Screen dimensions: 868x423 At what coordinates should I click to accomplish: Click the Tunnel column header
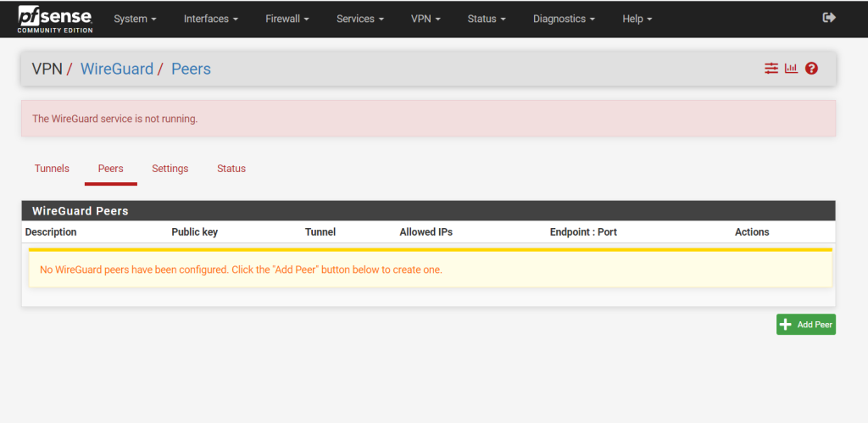[320, 232]
